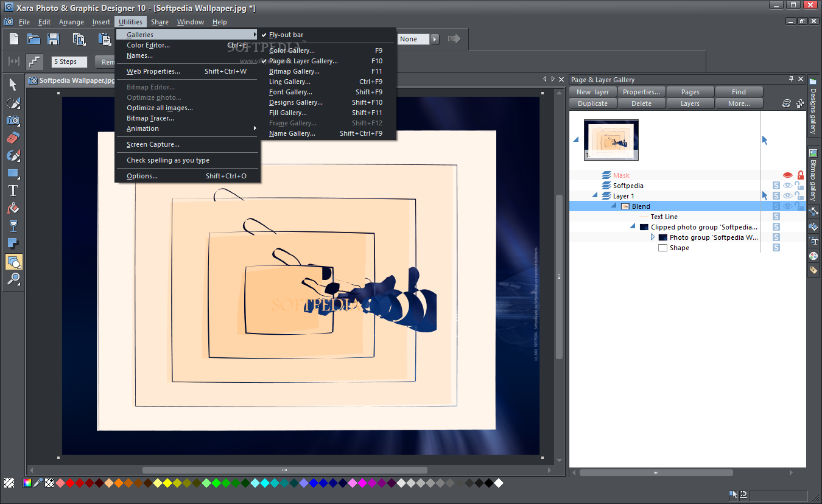This screenshot has width=822, height=504.
Task: Click the Open file folder icon
Action: pyautogui.click(x=33, y=40)
